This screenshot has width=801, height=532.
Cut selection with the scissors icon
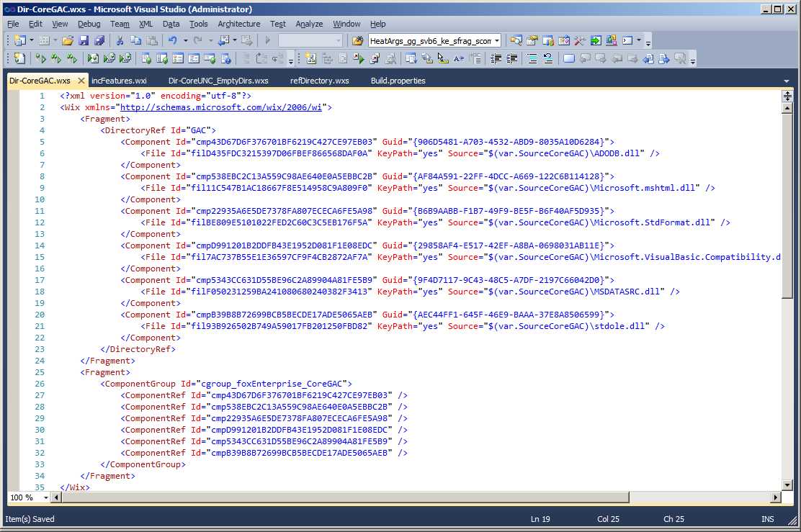120,40
